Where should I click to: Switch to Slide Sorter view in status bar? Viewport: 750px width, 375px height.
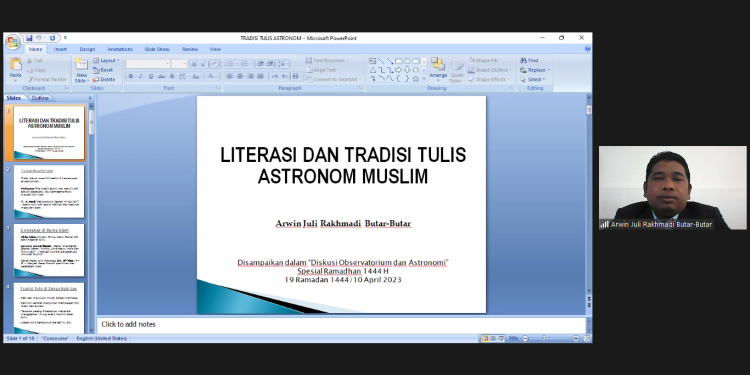tap(493, 338)
